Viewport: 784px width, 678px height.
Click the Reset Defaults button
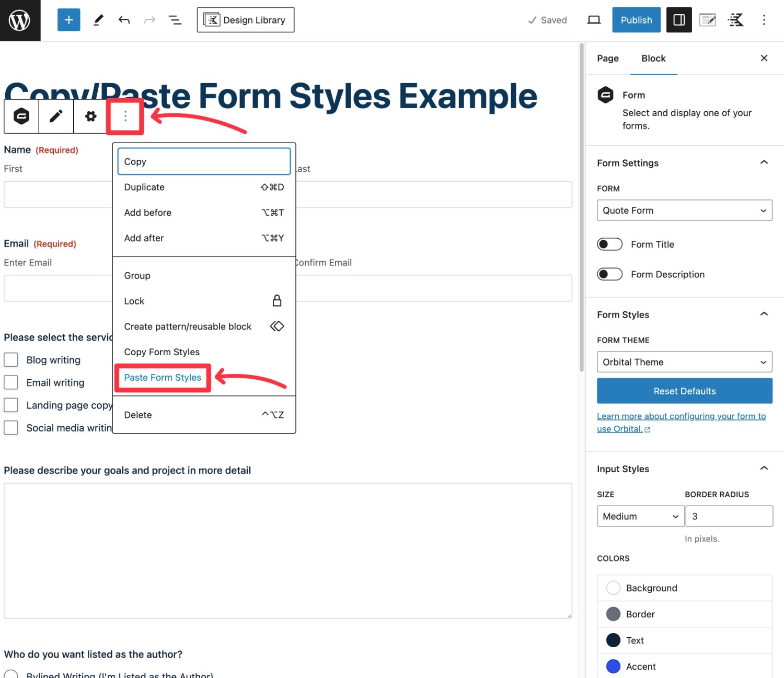684,391
